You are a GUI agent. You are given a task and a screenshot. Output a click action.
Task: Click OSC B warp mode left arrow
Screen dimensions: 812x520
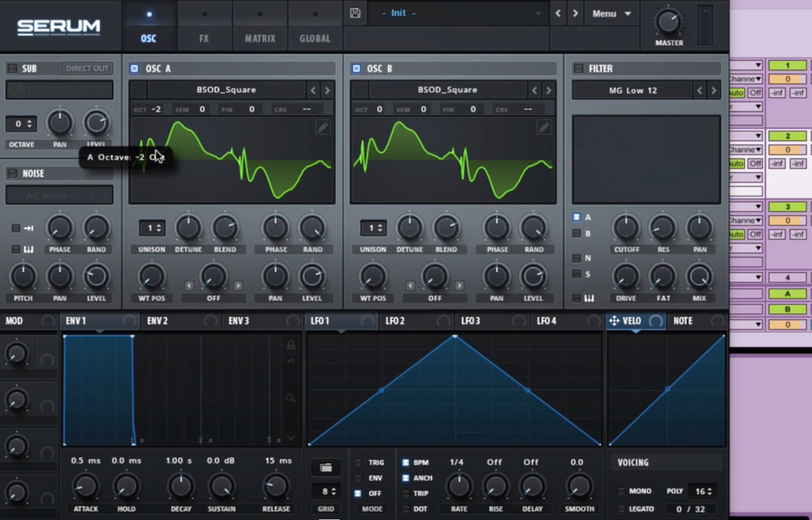pos(410,285)
